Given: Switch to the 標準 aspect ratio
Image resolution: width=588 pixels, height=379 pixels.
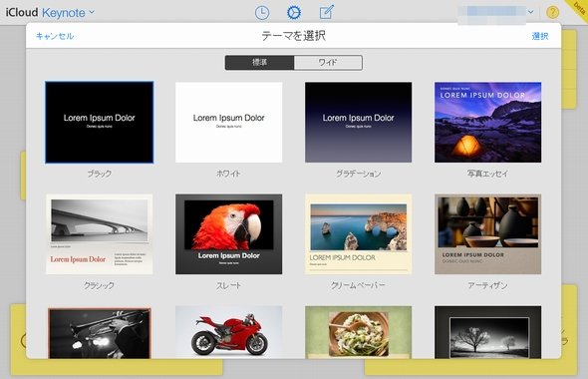Looking at the screenshot, I should [259, 63].
